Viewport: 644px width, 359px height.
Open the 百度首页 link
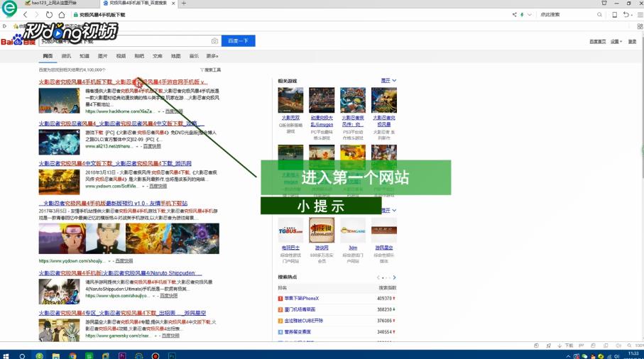[597, 41]
